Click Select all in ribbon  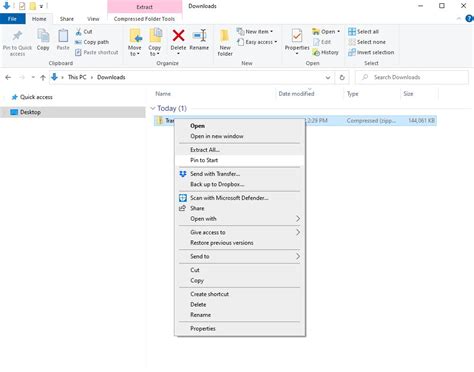pyautogui.click(x=363, y=32)
